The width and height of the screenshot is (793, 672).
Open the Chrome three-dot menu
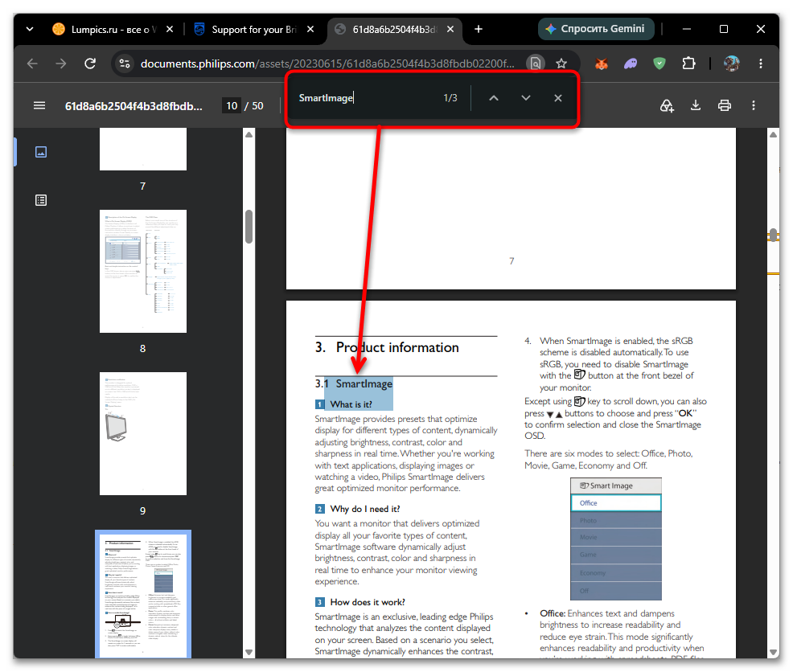tap(760, 64)
